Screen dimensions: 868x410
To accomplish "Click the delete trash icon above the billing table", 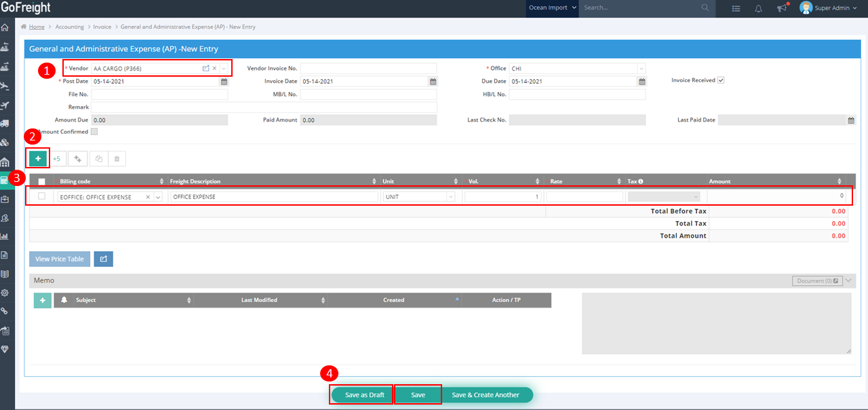I will coord(117,158).
